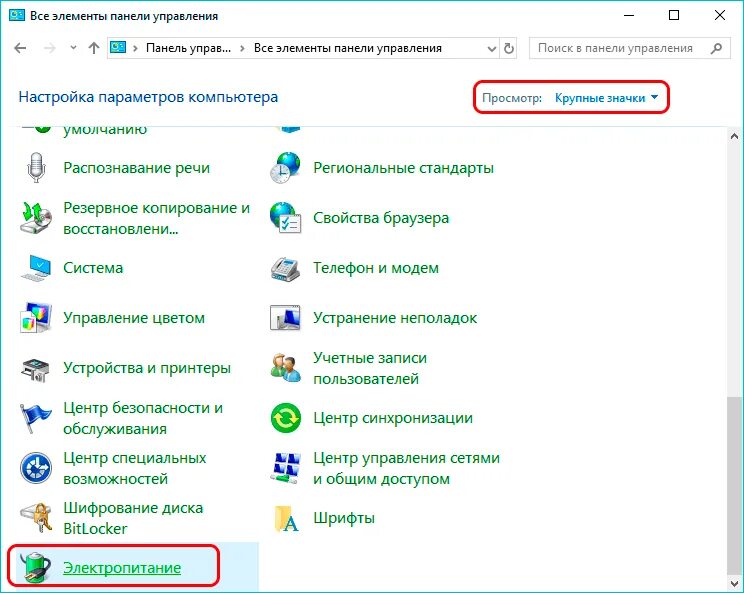Expand the first breadcrumb chevron
Screen dimensions: 744x593
coord(135,48)
